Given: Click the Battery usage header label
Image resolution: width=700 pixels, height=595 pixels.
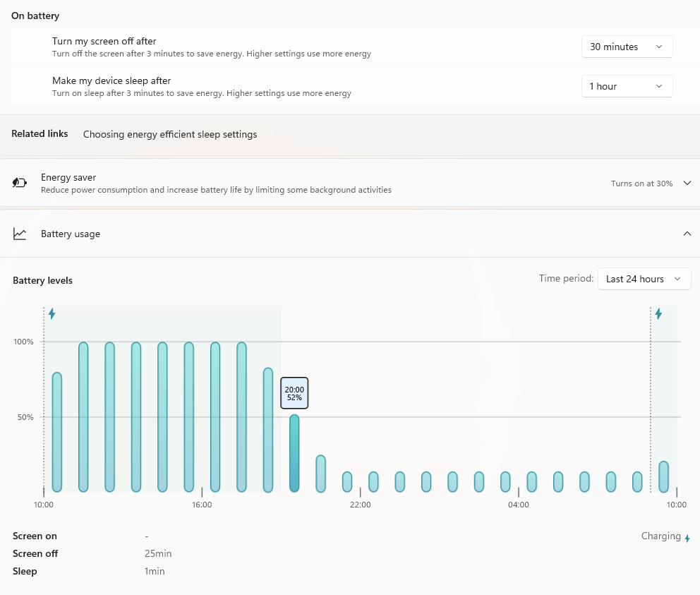Looking at the screenshot, I should [71, 234].
